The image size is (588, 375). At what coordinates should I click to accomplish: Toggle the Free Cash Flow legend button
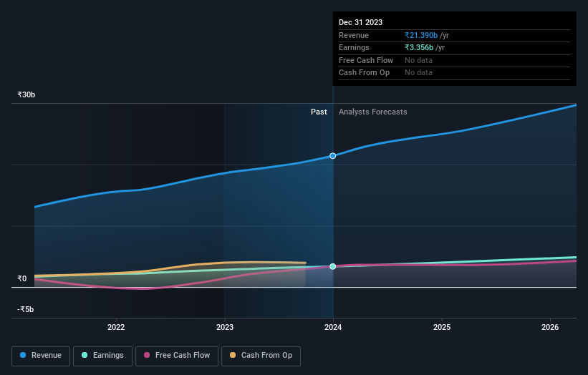pyautogui.click(x=177, y=356)
